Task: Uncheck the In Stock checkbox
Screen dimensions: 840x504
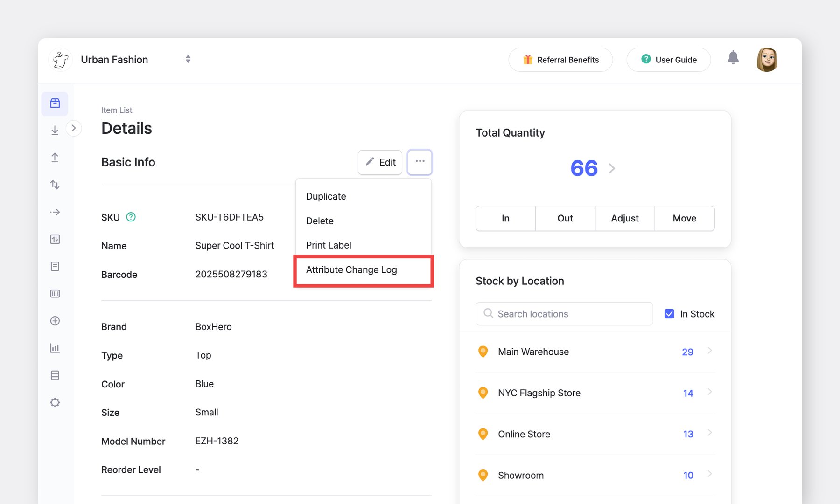Action: (x=669, y=314)
